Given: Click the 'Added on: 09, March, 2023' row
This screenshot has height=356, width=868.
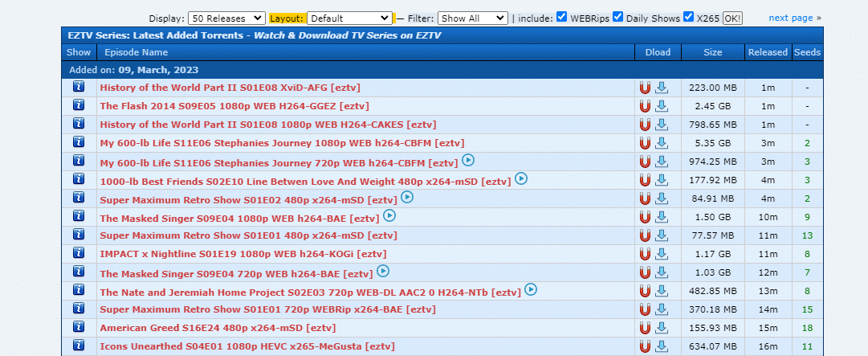Looking at the screenshot, I should pos(442,70).
